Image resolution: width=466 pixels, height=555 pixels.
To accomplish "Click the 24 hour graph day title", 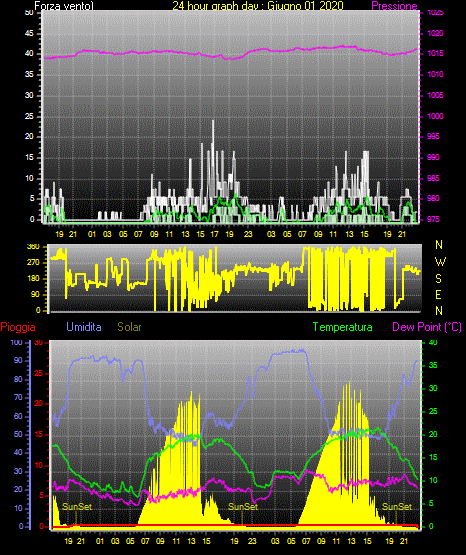I will 258,6.
